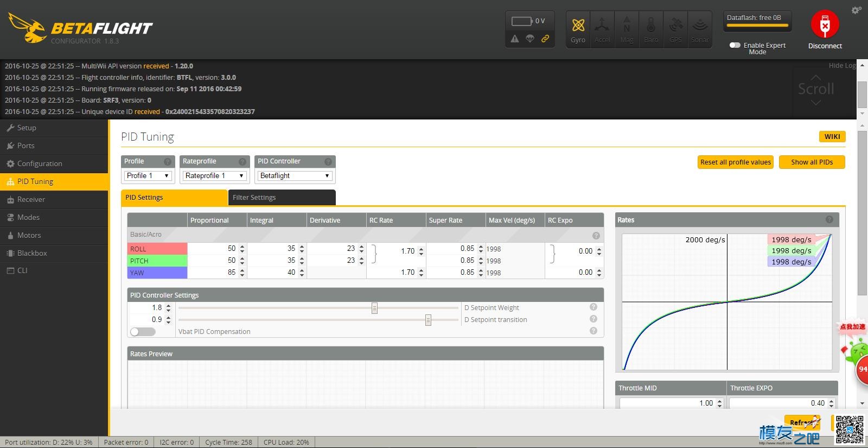Viewport: 868px width, 448px height.
Task: Open help for D Setpoint transition
Action: click(x=593, y=319)
